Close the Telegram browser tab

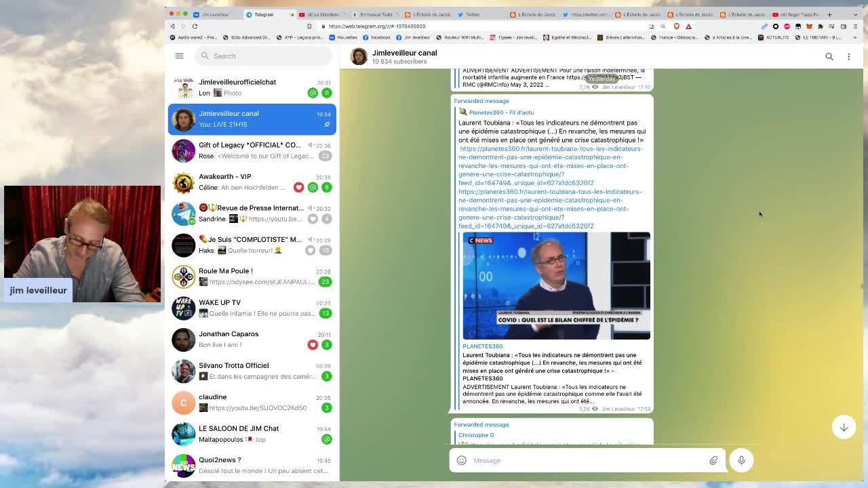(292, 14)
